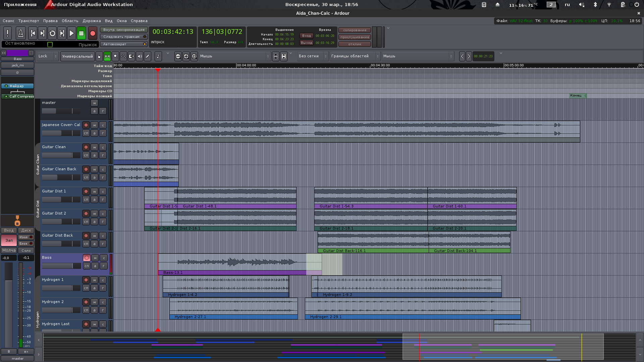Open the Дорожка menu
The height and width of the screenshot is (362, 644).
pos(92,21)
